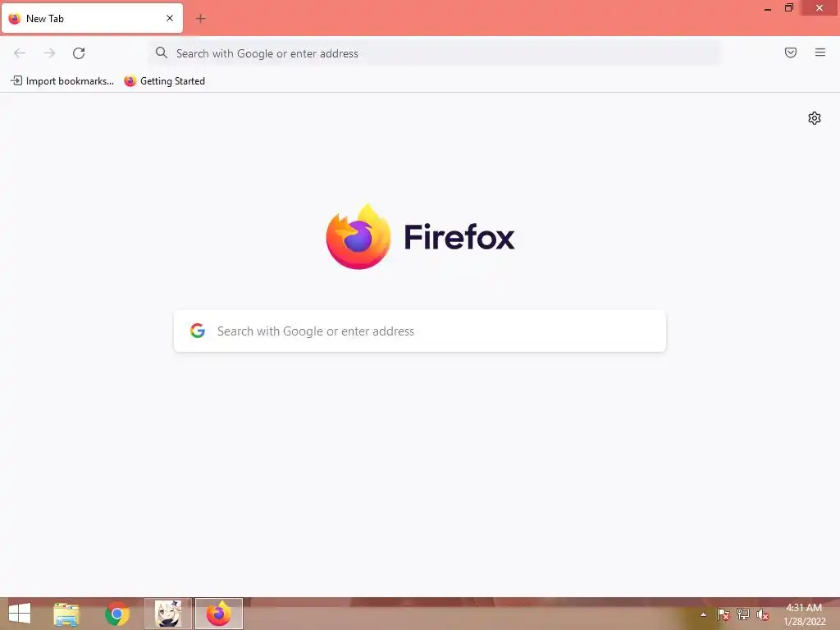Open the anime character app on taskbar
The width and height of the screenshot is (840, 630).
(x=168, y=614)
